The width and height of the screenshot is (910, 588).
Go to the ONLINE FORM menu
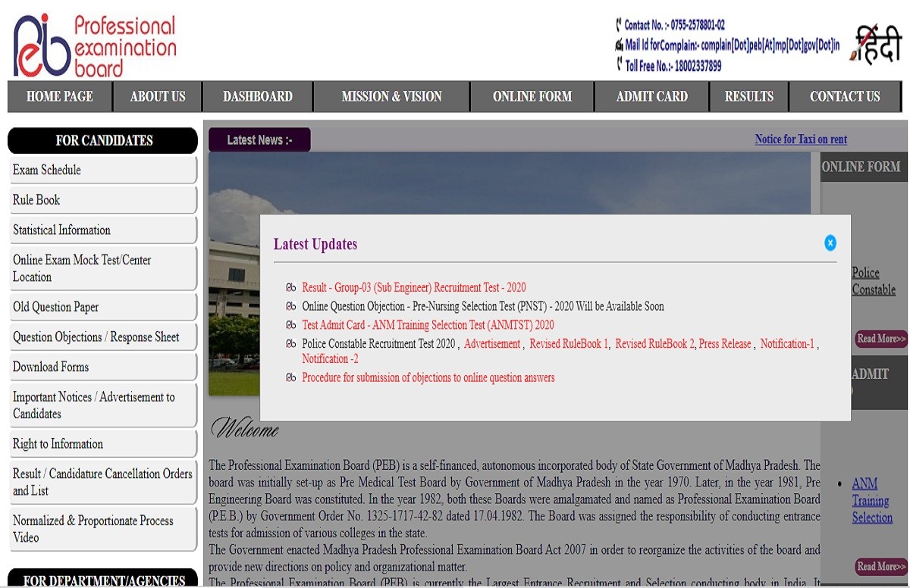click(x=532, y=96)
